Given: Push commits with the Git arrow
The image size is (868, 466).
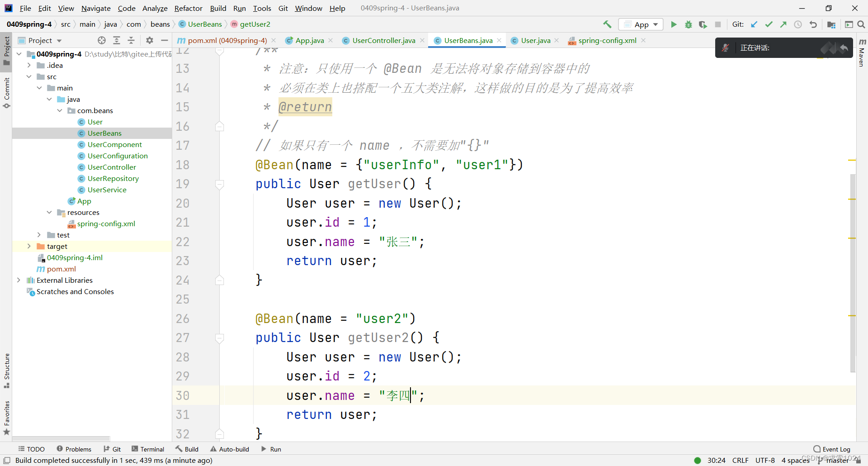Looking at the screenshot, I should (x=783, y=24).
